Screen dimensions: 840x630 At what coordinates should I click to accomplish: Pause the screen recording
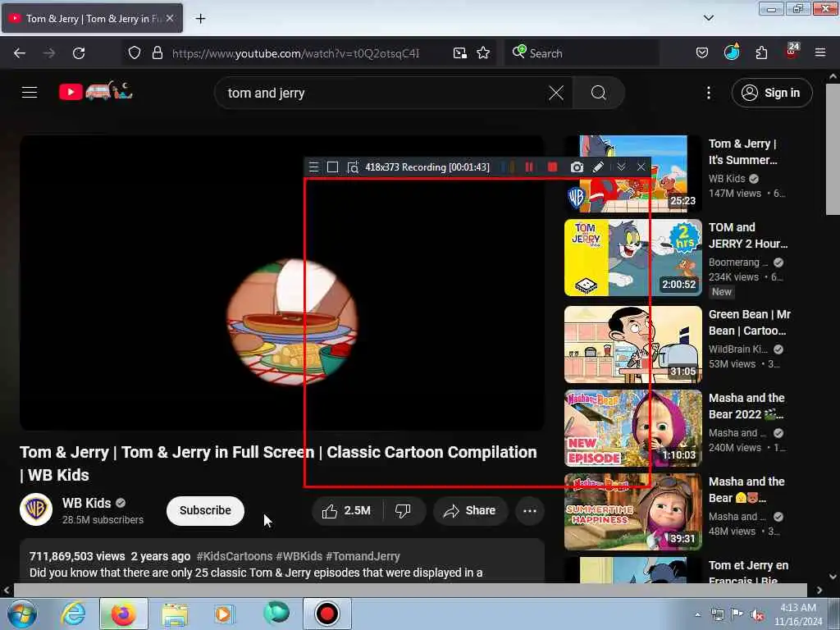529,167
